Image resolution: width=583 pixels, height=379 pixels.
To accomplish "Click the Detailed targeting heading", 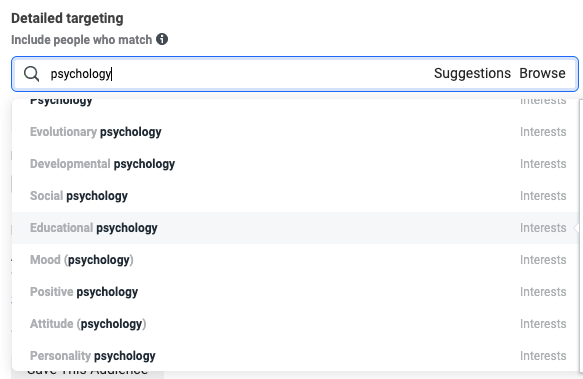I will click(67, 18).
